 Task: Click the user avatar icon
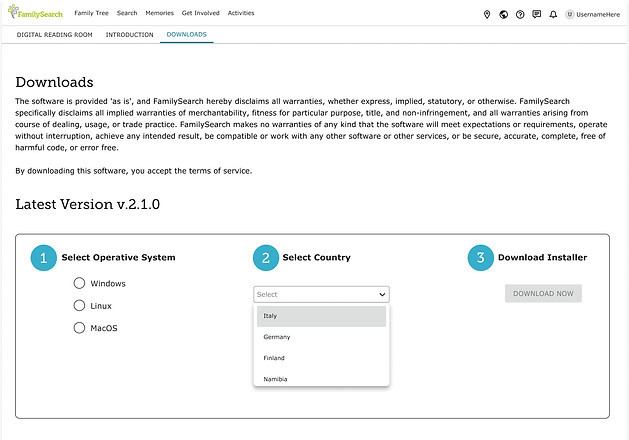(x=569, y=14)
